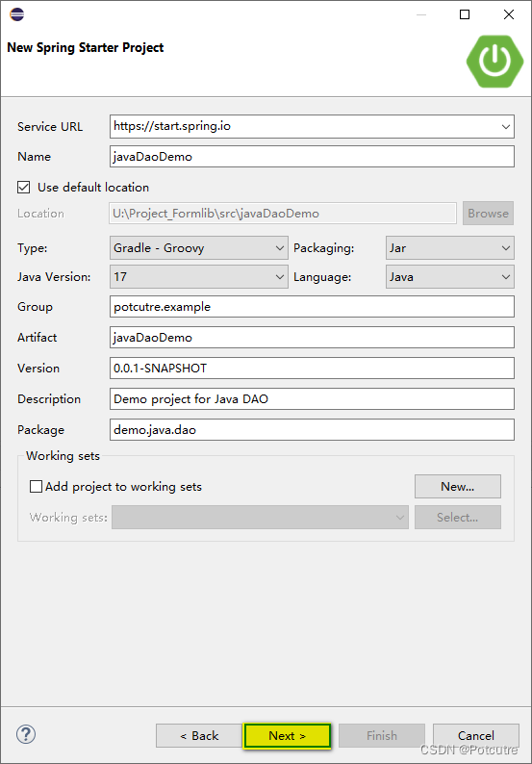
Task: Focus the Name field containing javaDaoDemo
Action: pos(312,157)
